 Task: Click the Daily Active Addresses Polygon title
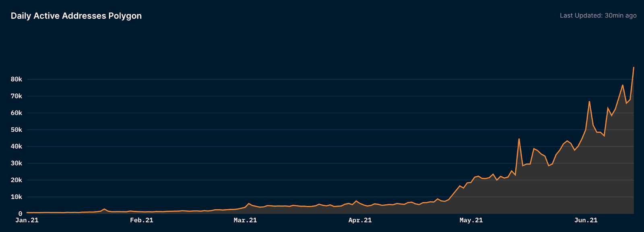(x=76, y=16)
